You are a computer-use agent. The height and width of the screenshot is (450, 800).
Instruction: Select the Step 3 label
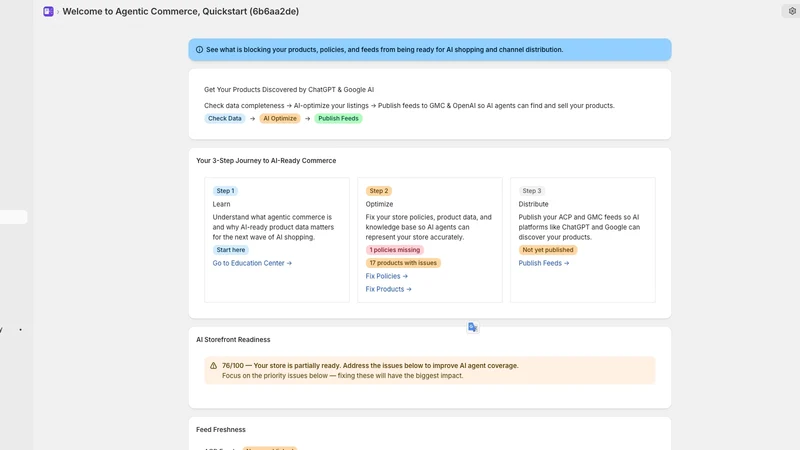[x=532, y=191]
